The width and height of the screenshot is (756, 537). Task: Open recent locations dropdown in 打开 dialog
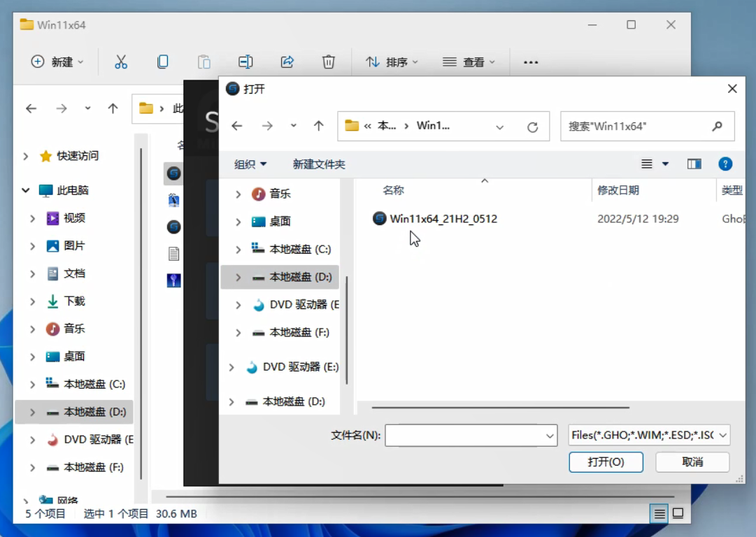[293, 127]
